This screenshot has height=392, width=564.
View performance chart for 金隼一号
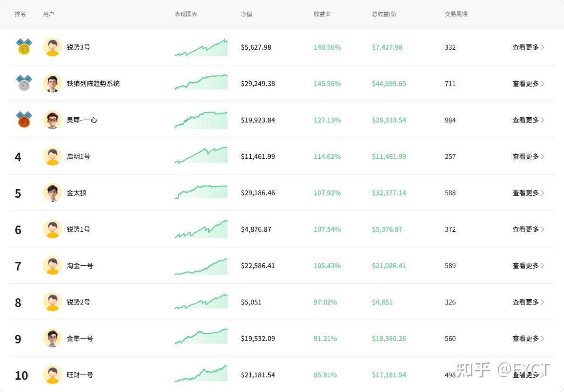point(201,336)
